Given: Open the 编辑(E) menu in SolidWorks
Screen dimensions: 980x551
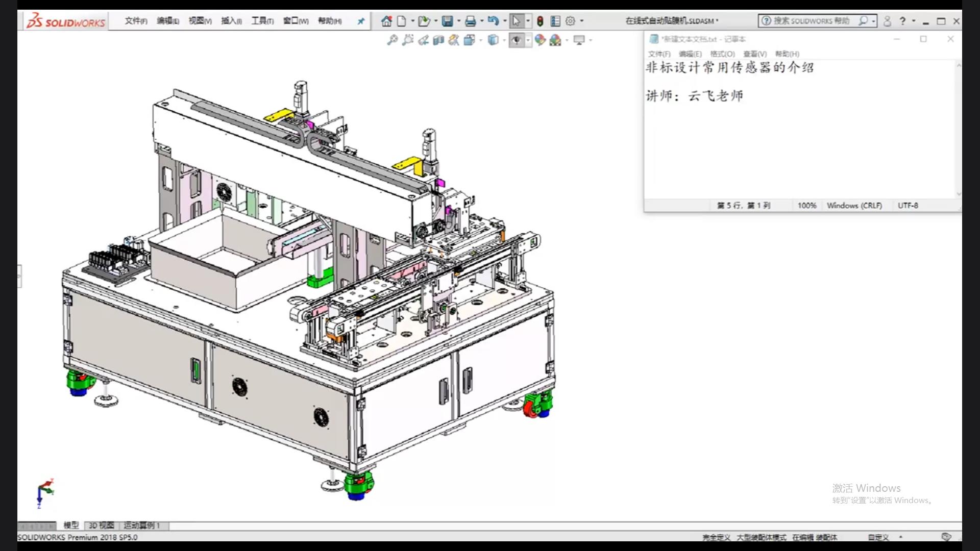Looking at the screenshot, I should click(167, 21).
